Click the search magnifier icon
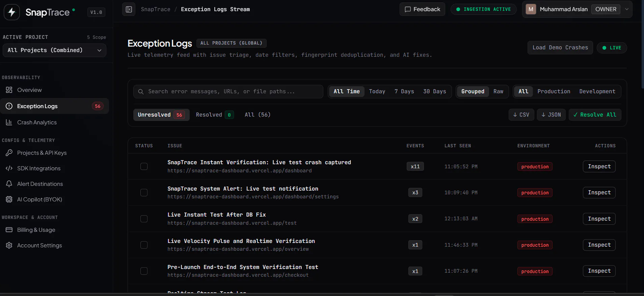Image resolution: width=644 pixels, height=296 pixels. (x=141, y=92)
